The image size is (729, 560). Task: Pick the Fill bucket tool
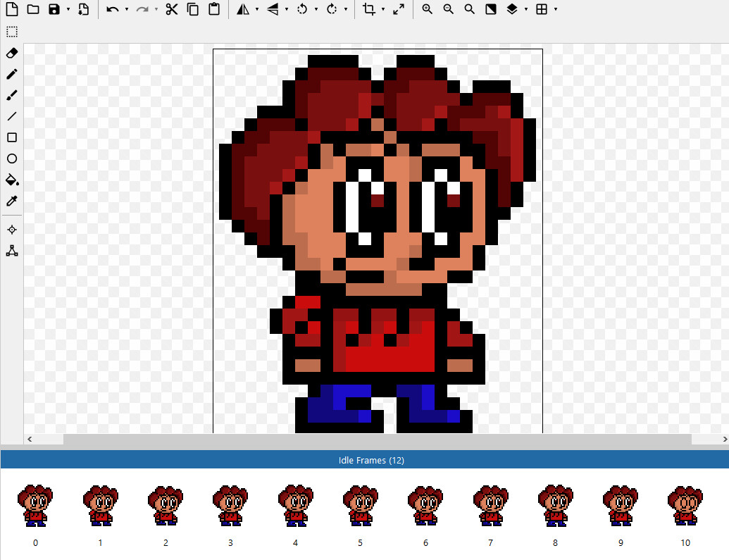pos(11,180)
